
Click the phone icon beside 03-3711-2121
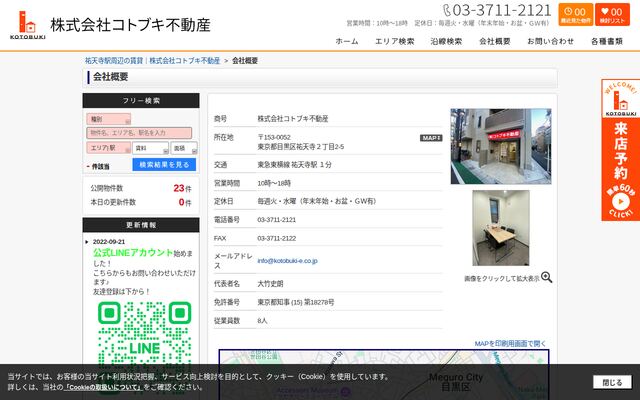[447, 10]
